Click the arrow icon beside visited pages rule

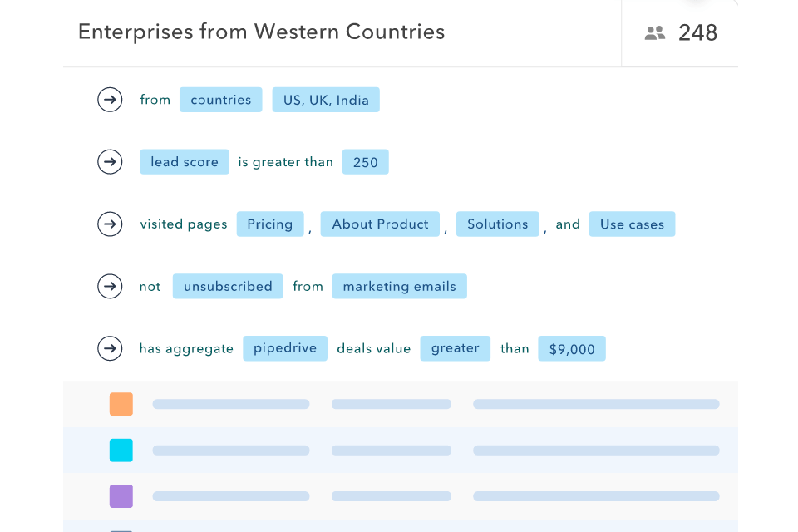click(x=110, y=224)
